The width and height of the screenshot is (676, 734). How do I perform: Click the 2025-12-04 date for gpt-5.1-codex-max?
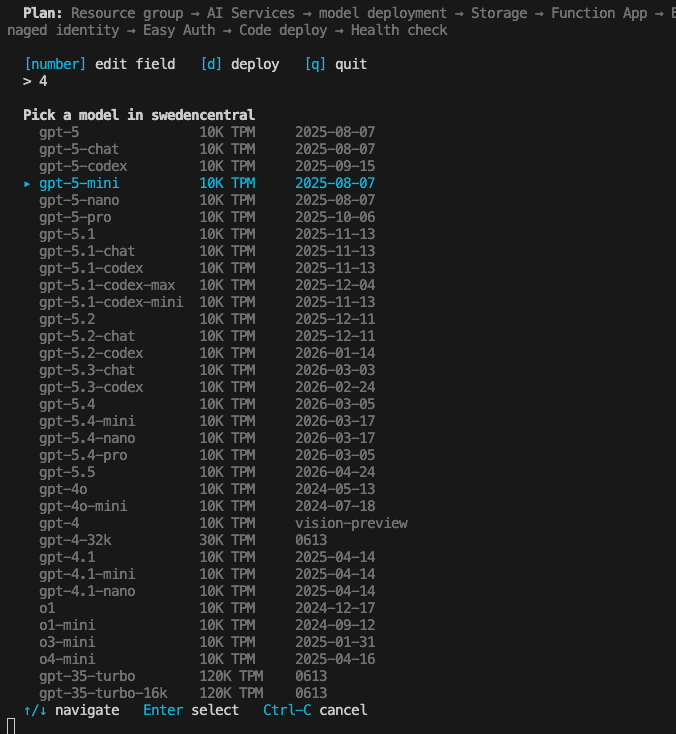(x=335, y=285)
